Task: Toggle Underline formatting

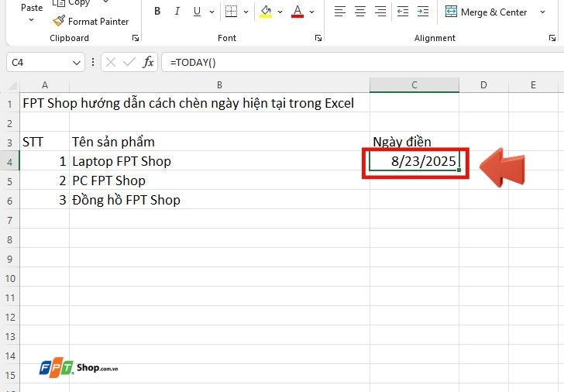Action: [x=197, y=12]
